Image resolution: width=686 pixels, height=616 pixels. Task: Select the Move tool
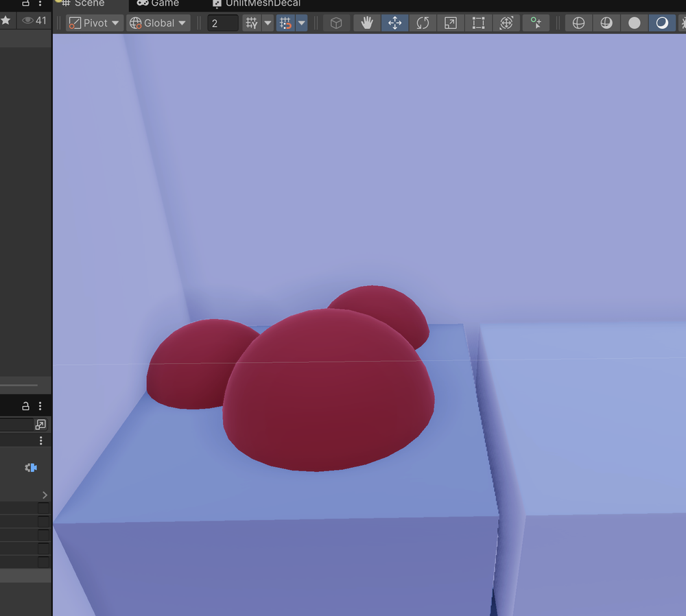[x=394, y=23]
